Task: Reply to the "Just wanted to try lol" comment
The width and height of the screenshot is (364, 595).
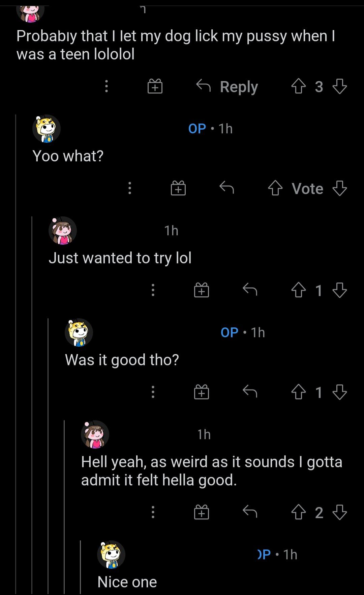Action: (250, 290)
